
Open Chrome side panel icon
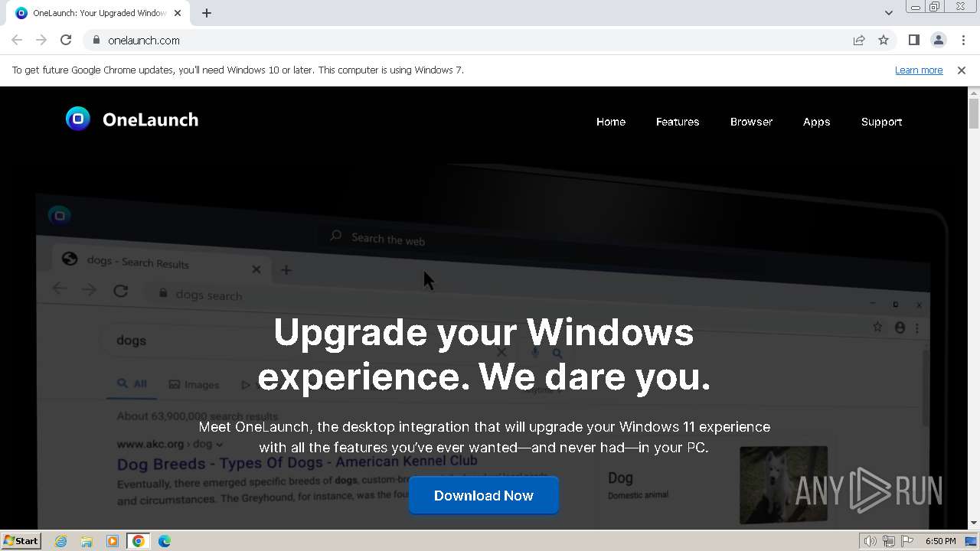click(913, 40)
